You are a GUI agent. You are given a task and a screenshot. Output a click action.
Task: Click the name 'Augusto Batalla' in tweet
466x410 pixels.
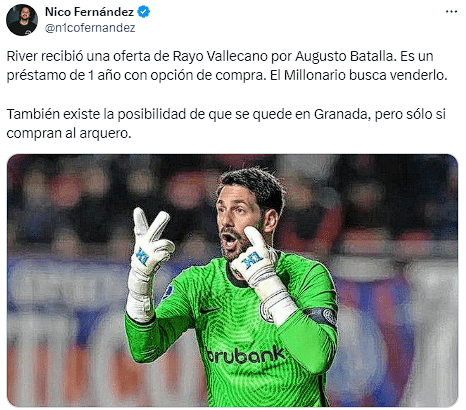[x=345, y=56]
